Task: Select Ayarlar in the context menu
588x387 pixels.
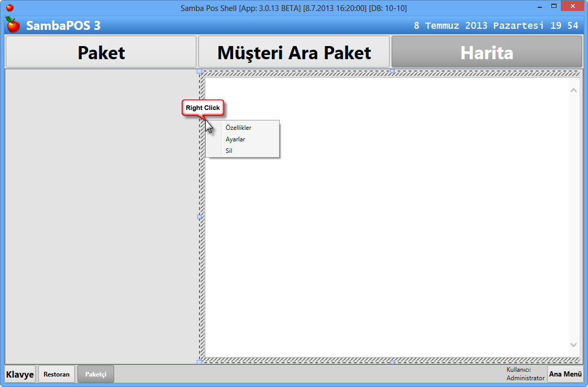Action: (x=235, y=139)
